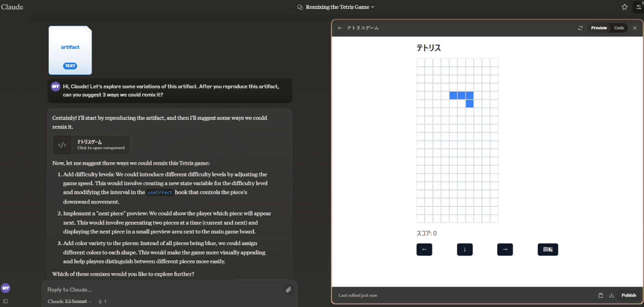This screenshot has height=307, width=644.
Task: Download the artifact file
Action: (x=612, y=295)
